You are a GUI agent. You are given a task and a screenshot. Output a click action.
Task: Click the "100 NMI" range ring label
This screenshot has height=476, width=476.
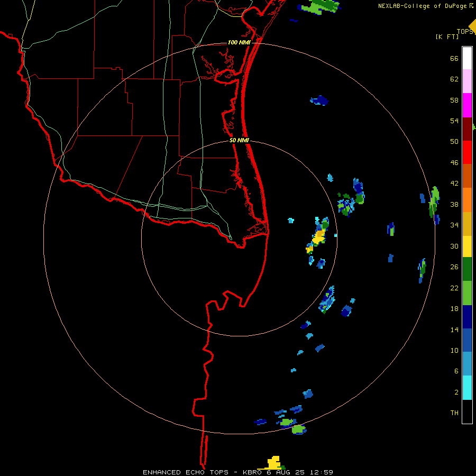point(239,42)
